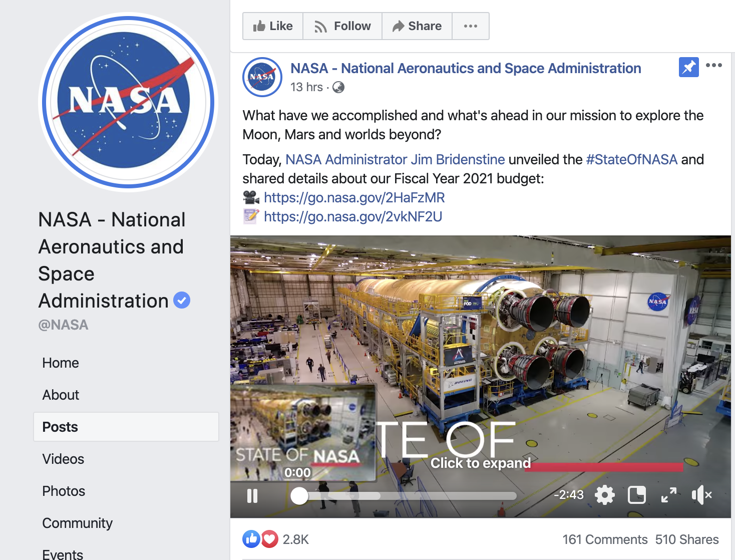The image size is (735, 560).
Task: Open the page's more actions ellipsis menu
Action: pos(470,26)
